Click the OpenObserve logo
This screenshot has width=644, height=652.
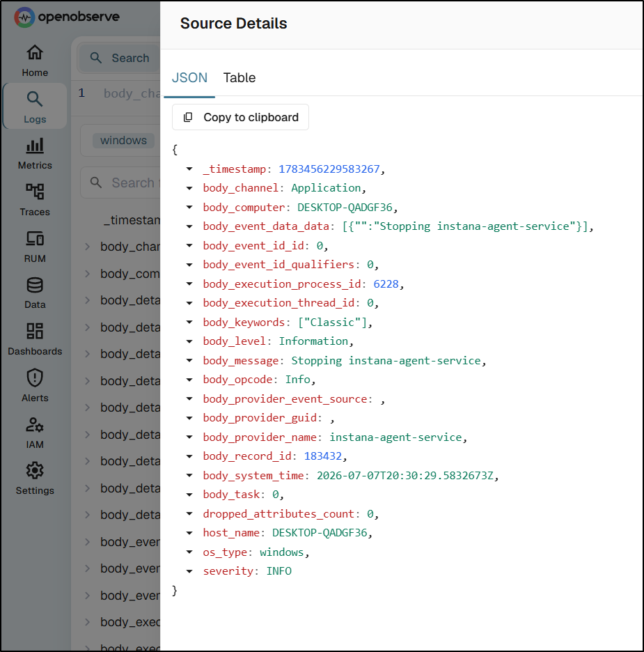(66, 17)
